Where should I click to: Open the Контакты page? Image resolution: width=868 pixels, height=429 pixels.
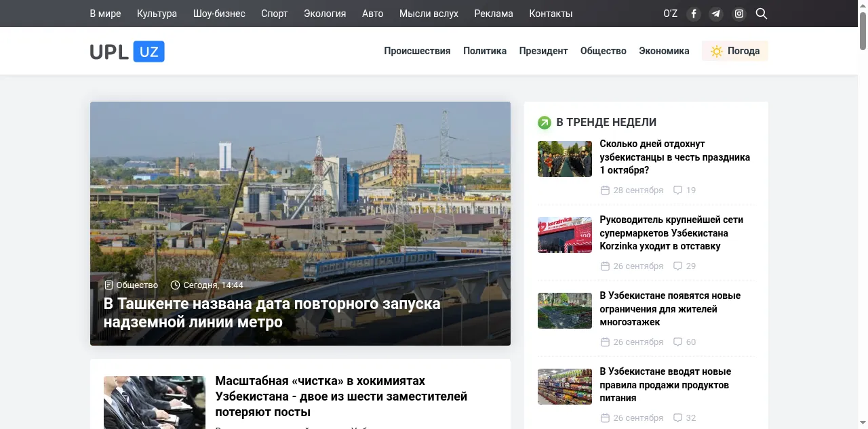(x=551, y=14)
